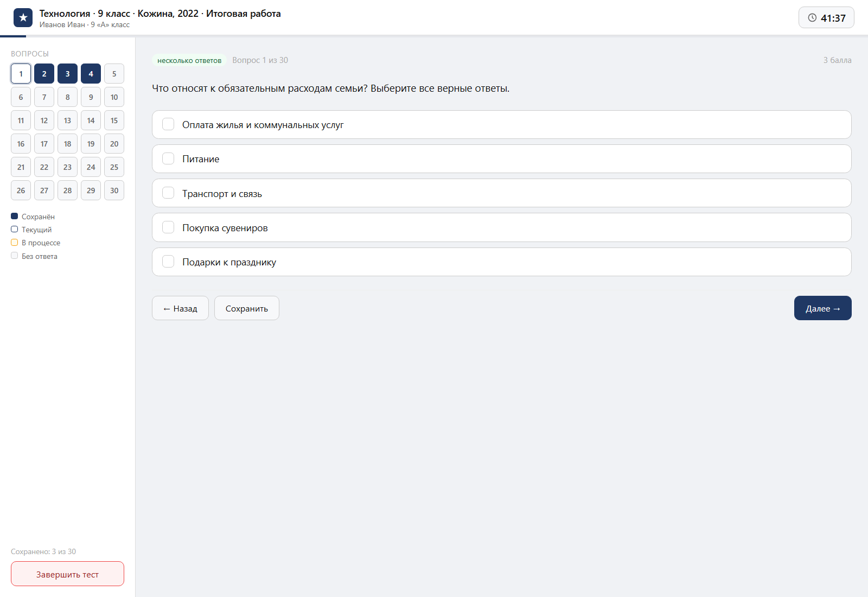The height and width of the screenshot is (597, 868).
Task: Select question 4 in the sidebar
Action: tap(91, 74)
